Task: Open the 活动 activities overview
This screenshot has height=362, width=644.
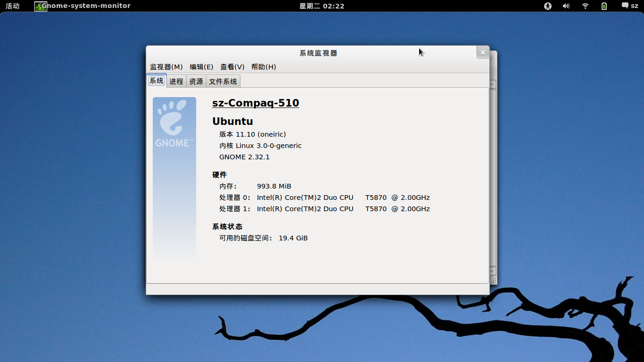Action: tap(13, 6)
